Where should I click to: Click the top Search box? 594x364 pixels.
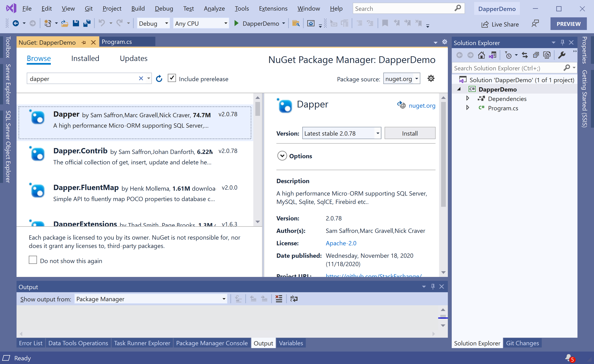(408, 8)
